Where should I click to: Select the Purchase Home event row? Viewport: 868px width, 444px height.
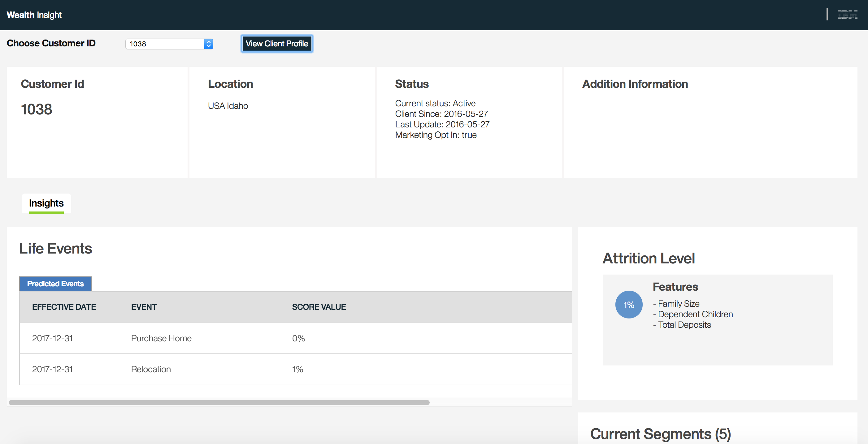click(161, 338)
